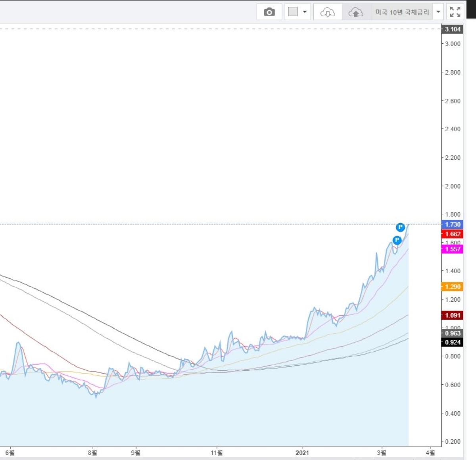This screenshot has height=460, width=476.
Task: Click the gray square layout box
Action: [293, 12]
